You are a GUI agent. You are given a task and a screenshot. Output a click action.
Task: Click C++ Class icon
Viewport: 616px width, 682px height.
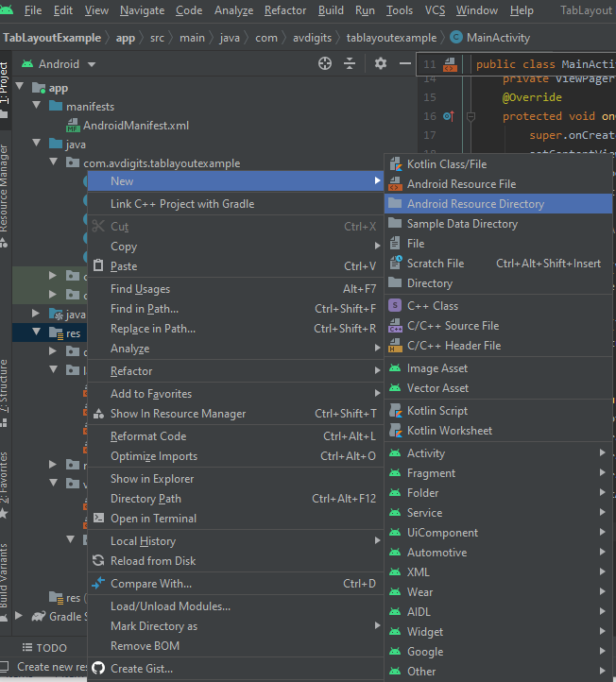pyautogui.click(x=395, y=305)
